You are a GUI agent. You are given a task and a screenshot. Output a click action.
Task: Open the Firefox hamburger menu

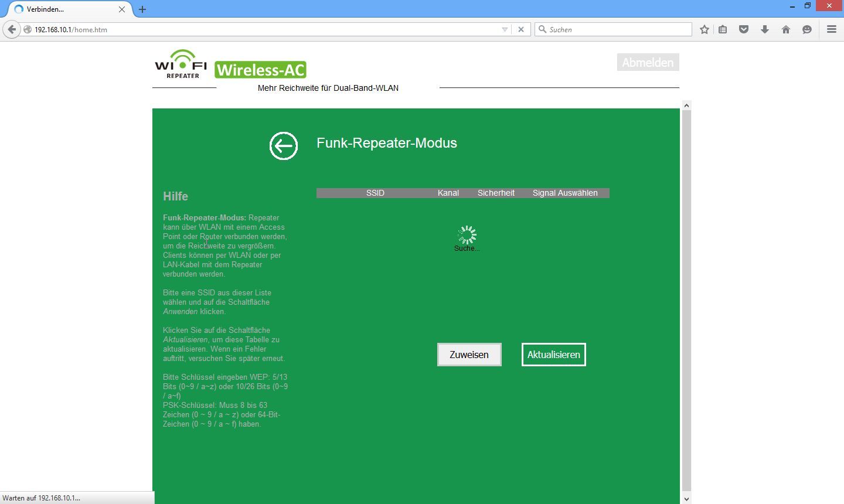coord(831,29)
